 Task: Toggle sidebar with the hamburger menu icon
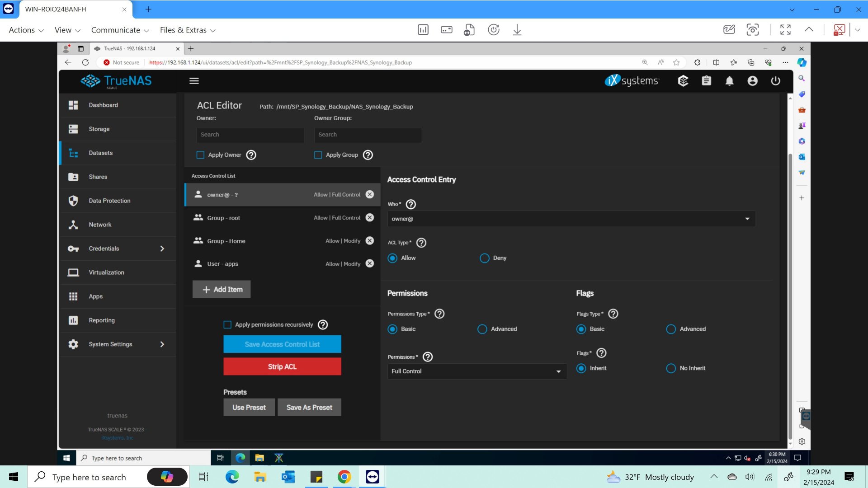coord(194,81)
